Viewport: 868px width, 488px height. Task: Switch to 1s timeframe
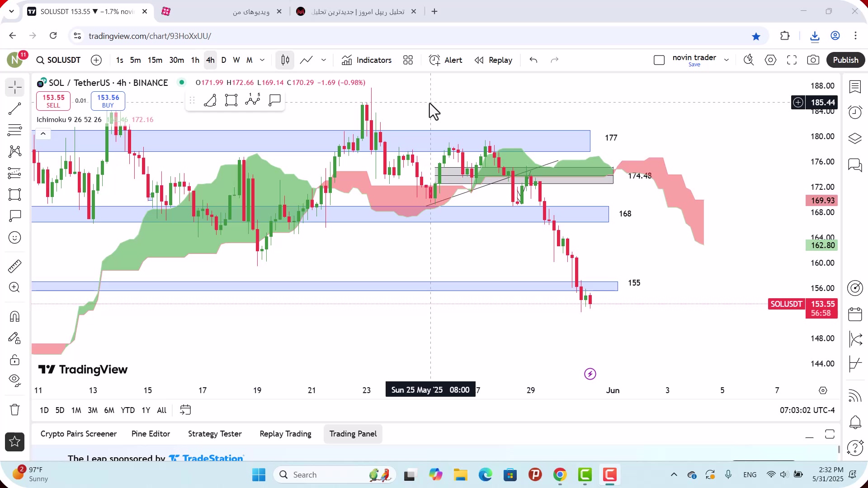(x=120, y=60)
